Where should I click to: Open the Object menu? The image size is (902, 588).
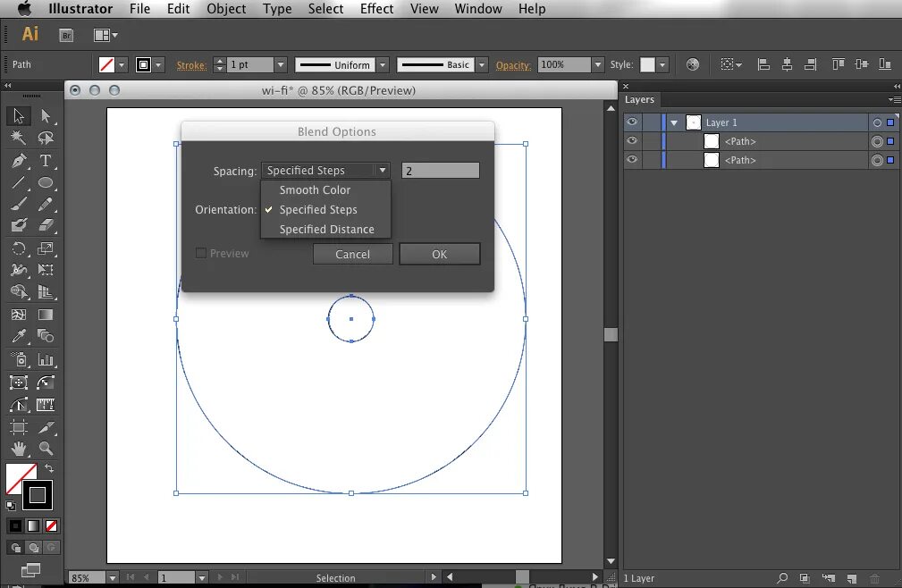226,9
